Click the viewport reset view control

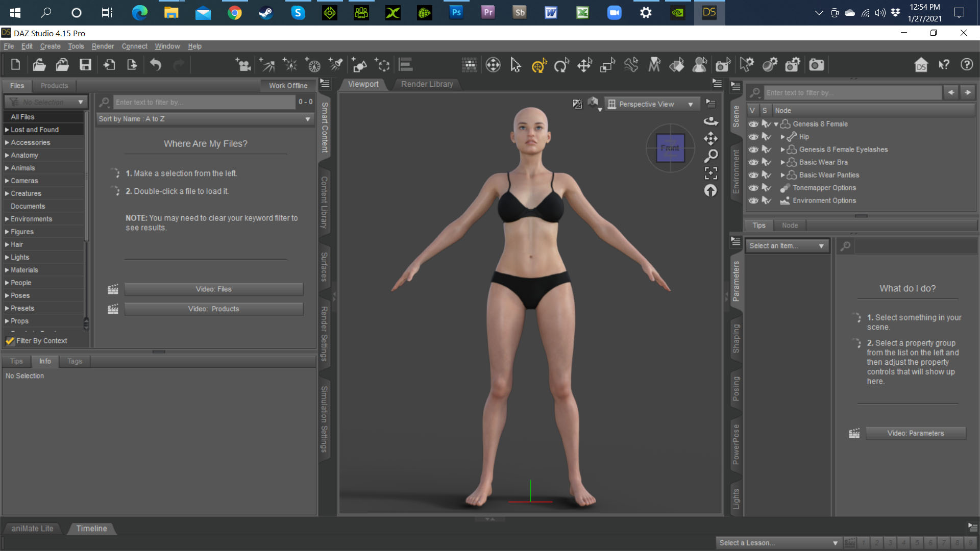coord(710,190)
